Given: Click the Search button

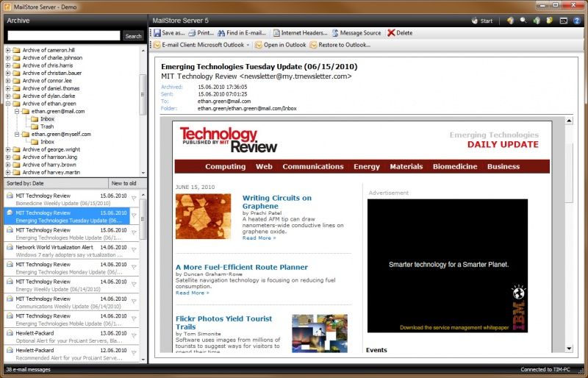Looking at the screenshot, I should tap(133, 36).
